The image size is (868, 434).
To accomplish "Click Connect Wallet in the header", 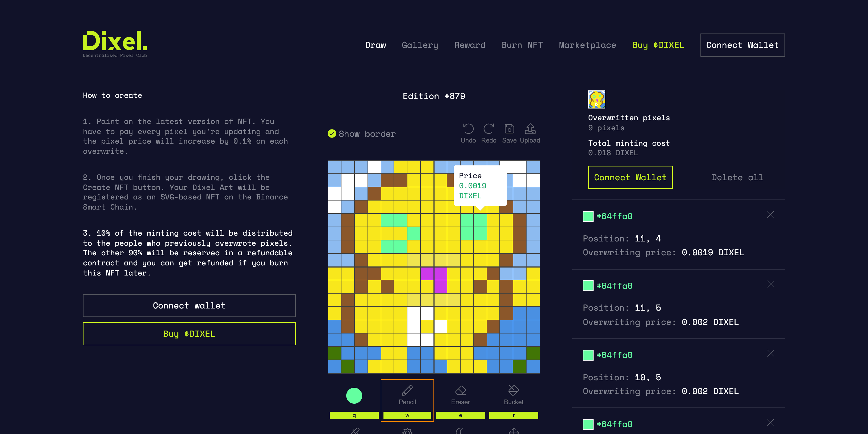I will 742,45.
